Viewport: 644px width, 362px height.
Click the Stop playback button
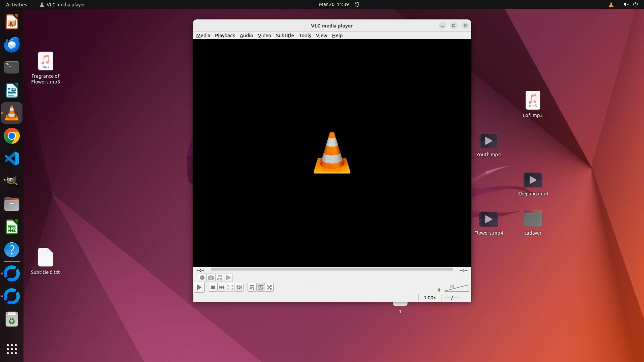[213, 287]
